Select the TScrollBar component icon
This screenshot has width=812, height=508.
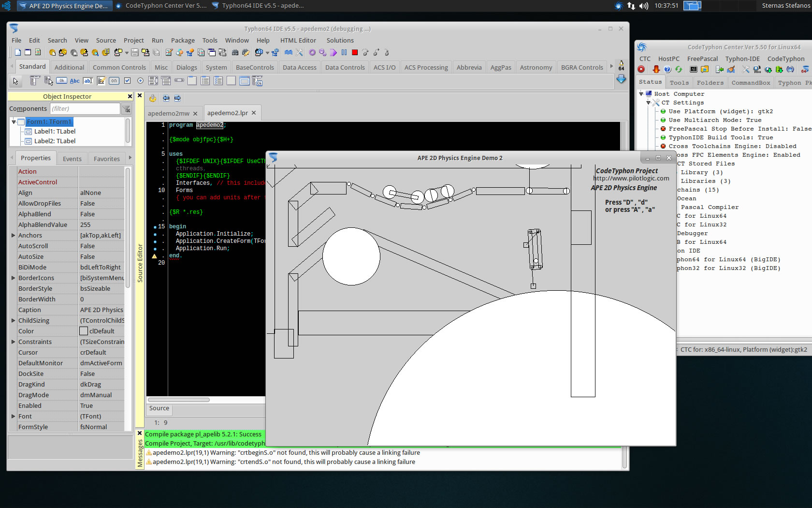click(x=179, y=81)
